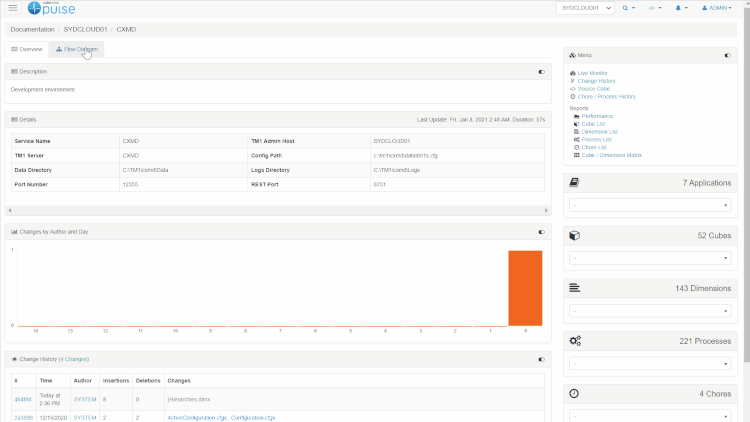Select the Overview tab
The image size is (750, 422).
point(27,49)
